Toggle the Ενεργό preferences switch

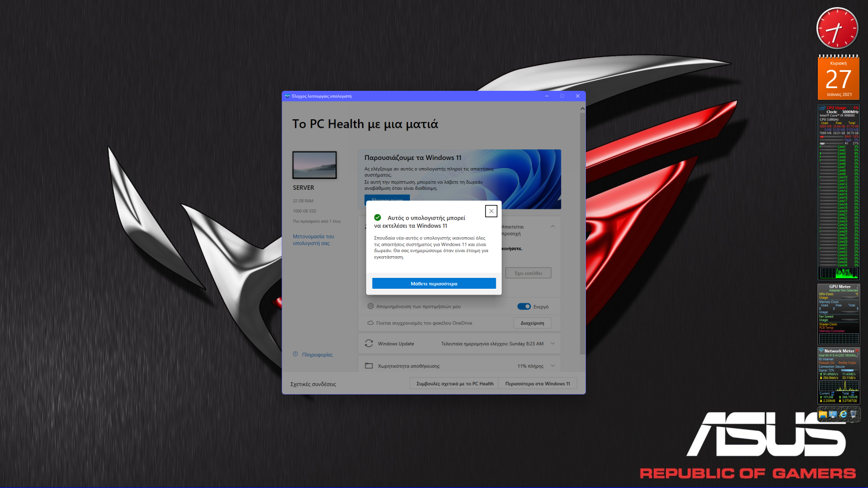point(524,306)
